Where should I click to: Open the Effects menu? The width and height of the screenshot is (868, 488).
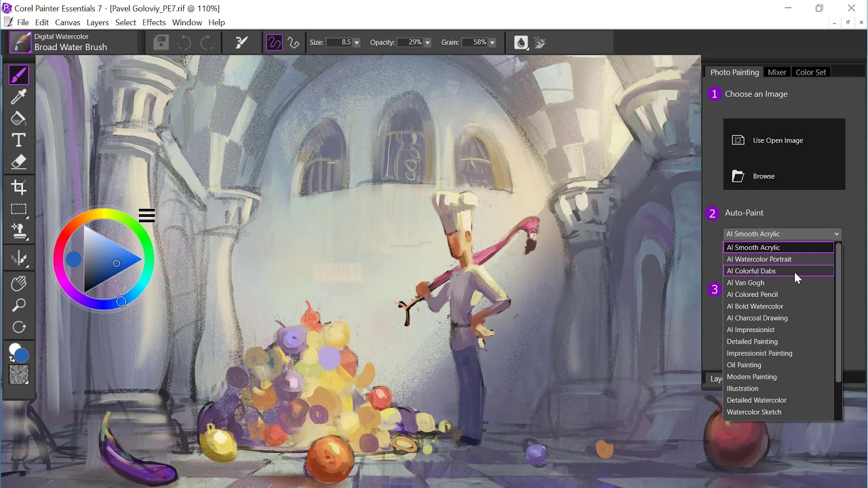pyautogui.click(x=153, y=22)
